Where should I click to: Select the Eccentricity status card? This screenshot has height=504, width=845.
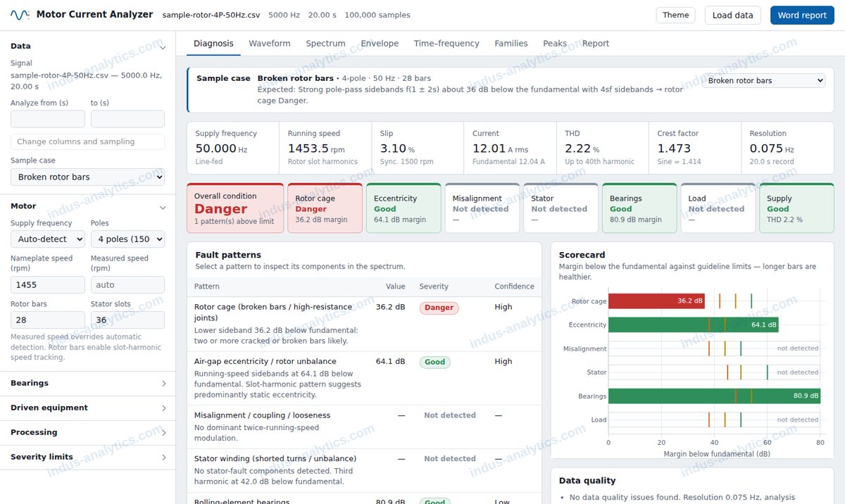pos(403,208)
